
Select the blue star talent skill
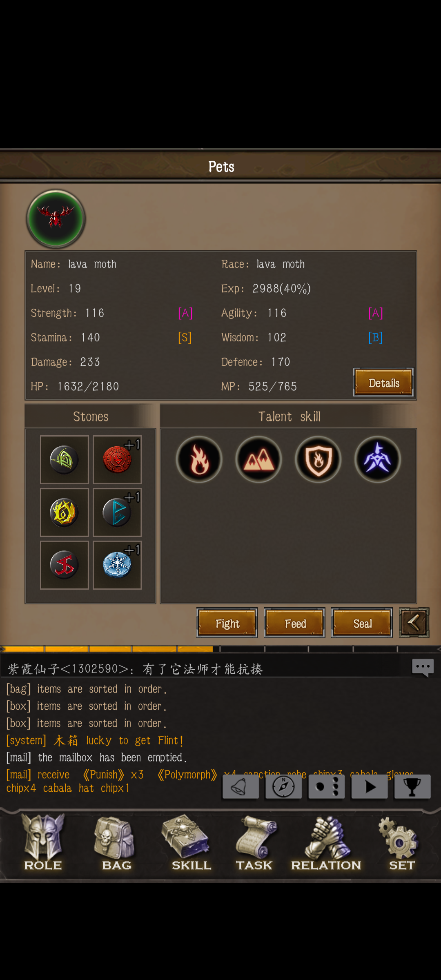378,459
